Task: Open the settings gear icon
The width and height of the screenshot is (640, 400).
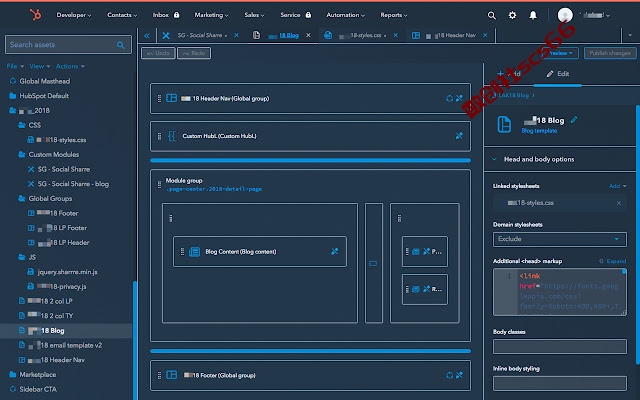Action: coord(512,15)
